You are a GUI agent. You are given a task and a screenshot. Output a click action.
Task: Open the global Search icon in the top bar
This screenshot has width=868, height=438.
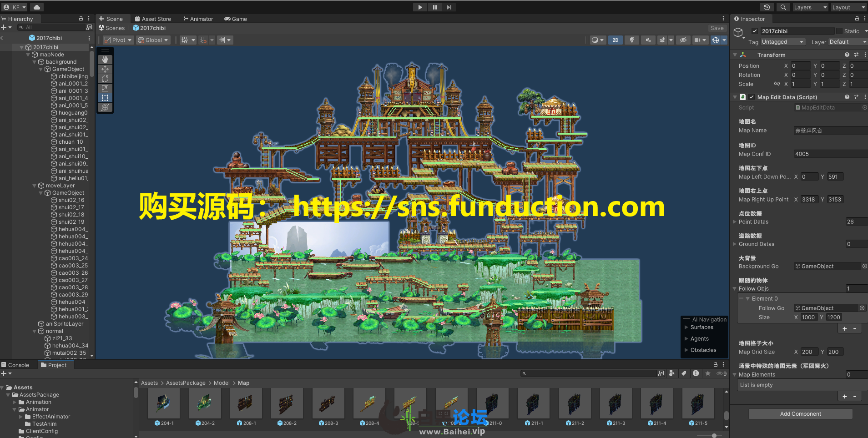(783, 7)
